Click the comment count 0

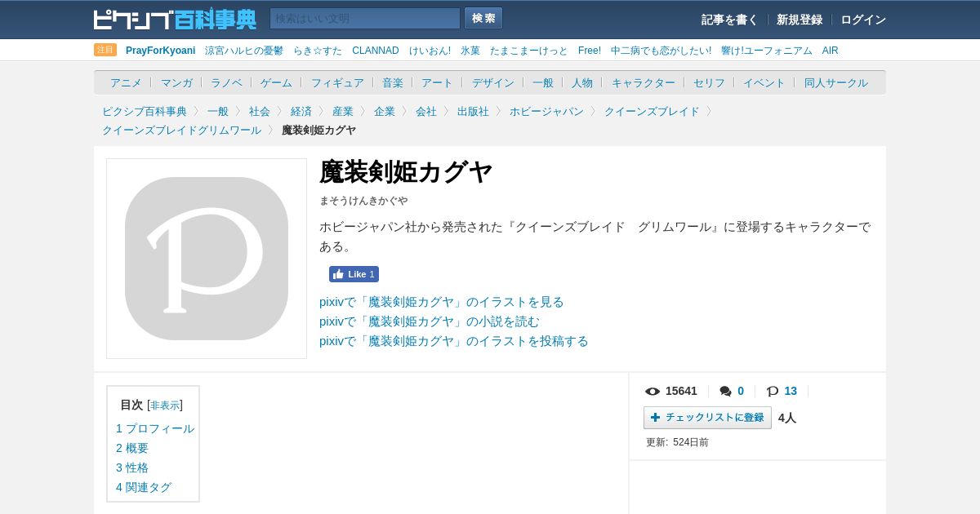click(741, 391)
